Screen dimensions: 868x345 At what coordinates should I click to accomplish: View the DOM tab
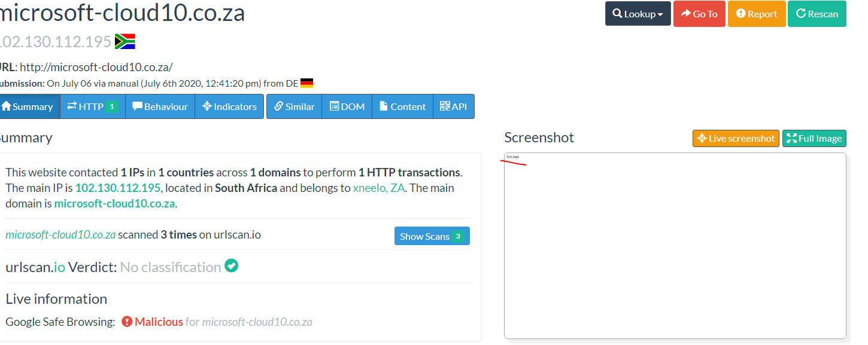point(347,106)
